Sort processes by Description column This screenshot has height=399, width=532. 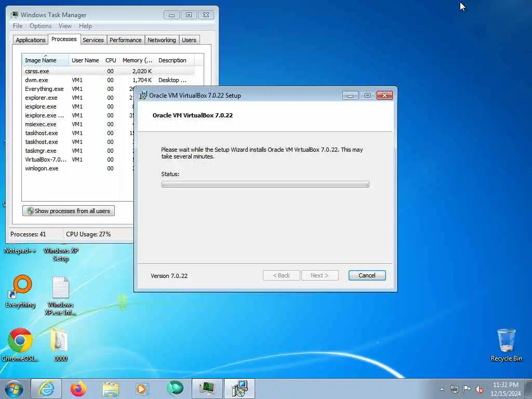point(175,60)
